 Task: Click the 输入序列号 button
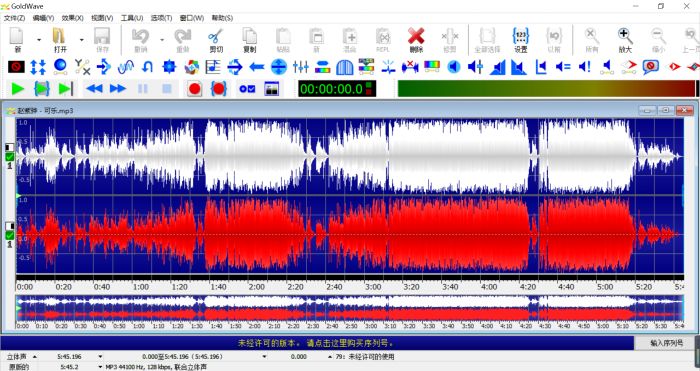[666, 343]
